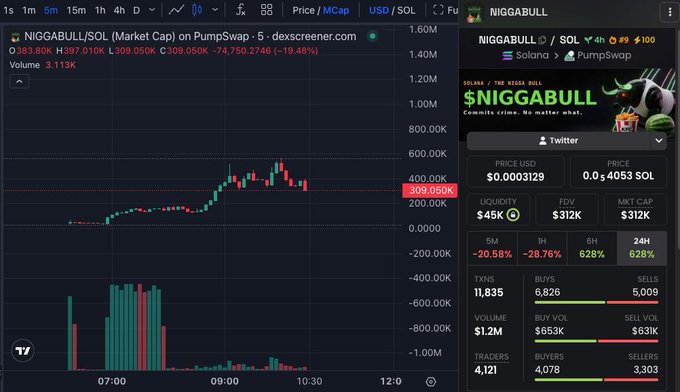This screenshot has width=680, height=392.
Task: Copy token address with copy icon
Action: pos(542,40)
